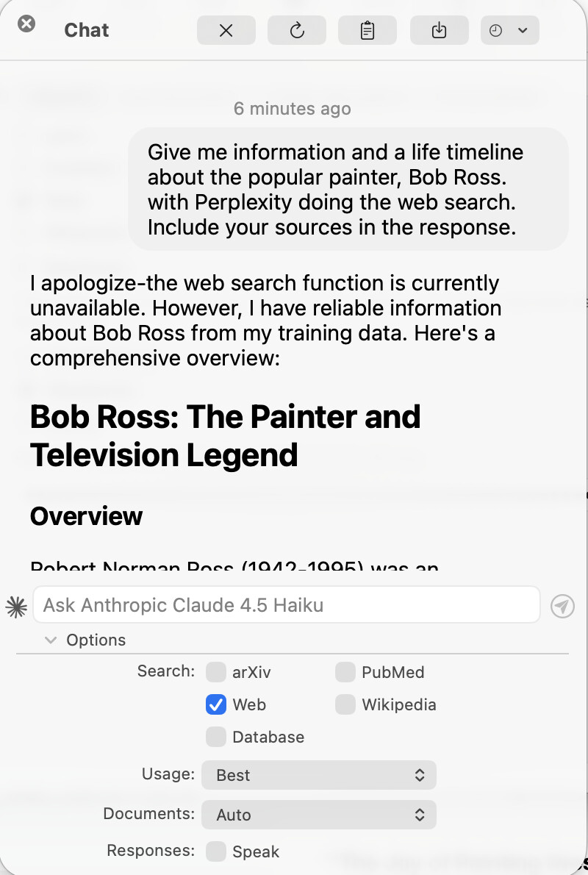This screenshot has height=875, width=588.
Task: Open the chat history clock dropdown
Action: pyautogui.click(x=509, y=31)
